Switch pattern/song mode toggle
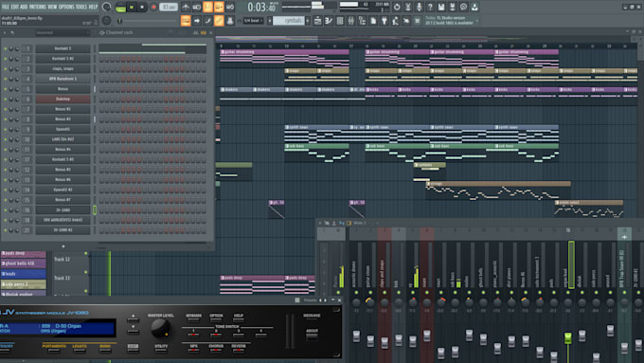Image resolution: width=644 pixels, height=363 pixels. 120,7
